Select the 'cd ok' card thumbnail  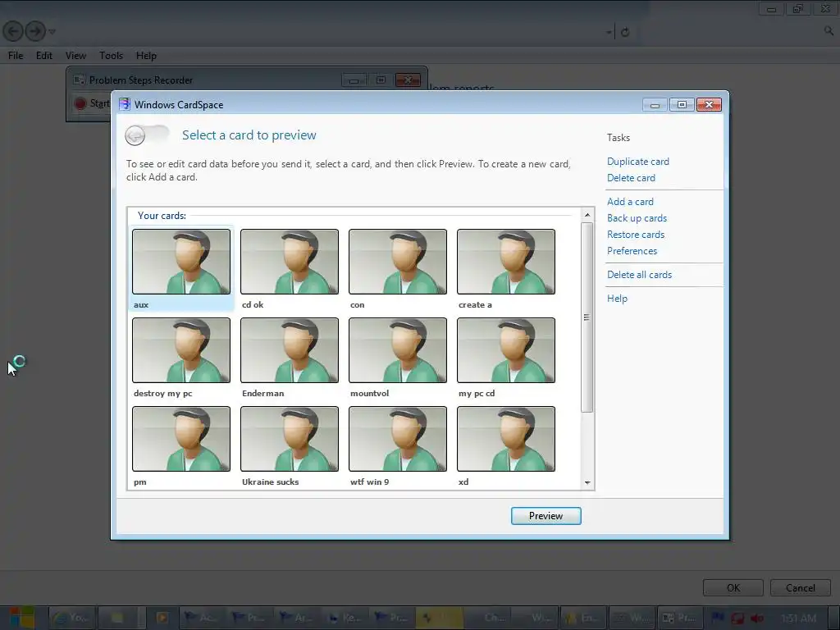pyautogui.click(x=290, y=262)
